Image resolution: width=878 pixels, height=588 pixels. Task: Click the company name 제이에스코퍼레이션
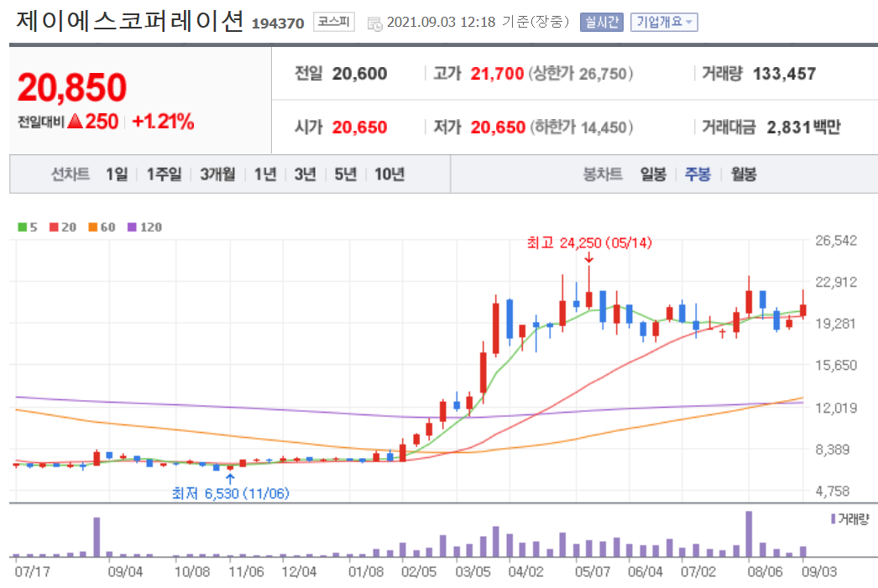pyautogui.click(x=130, y=21)
